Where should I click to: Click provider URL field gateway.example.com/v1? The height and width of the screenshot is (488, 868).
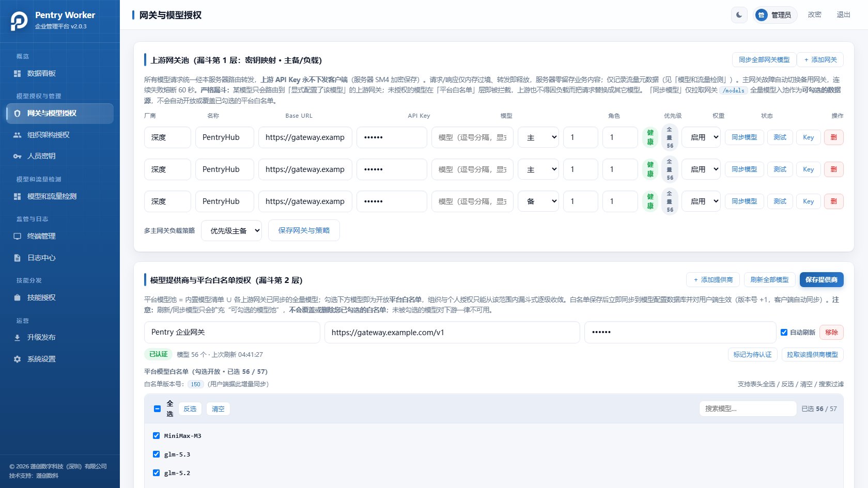(x=452, y=333)
